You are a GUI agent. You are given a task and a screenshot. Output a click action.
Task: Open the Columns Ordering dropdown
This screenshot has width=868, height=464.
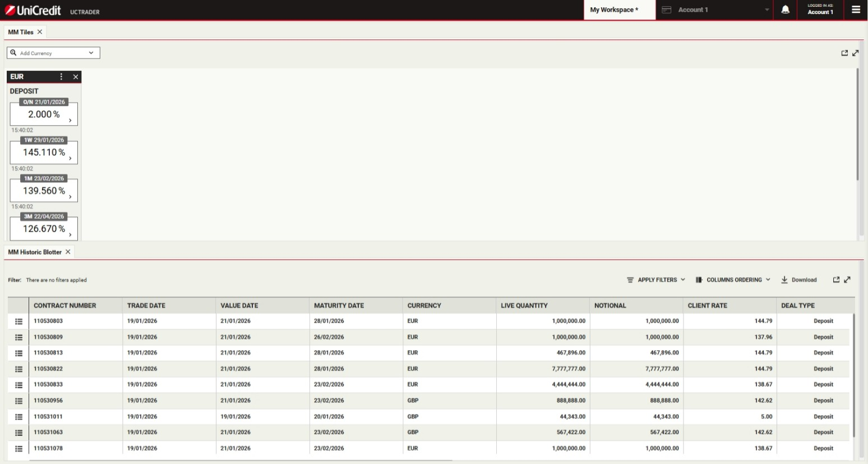[733, 280]
